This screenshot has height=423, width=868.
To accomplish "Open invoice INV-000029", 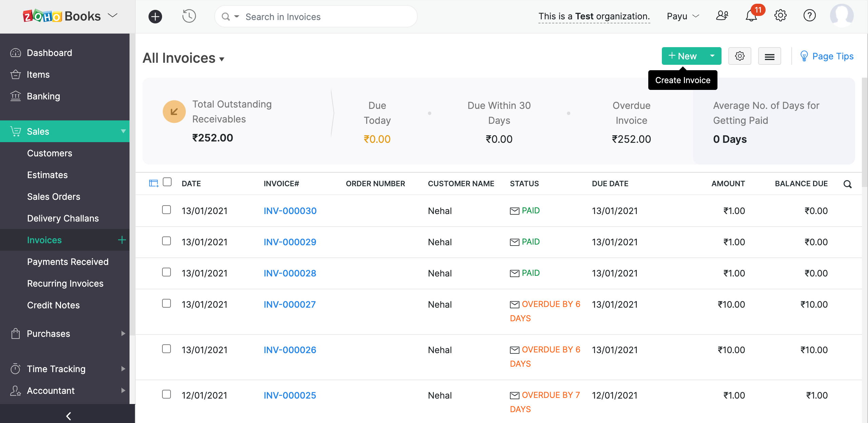I will tap(290, 242).
